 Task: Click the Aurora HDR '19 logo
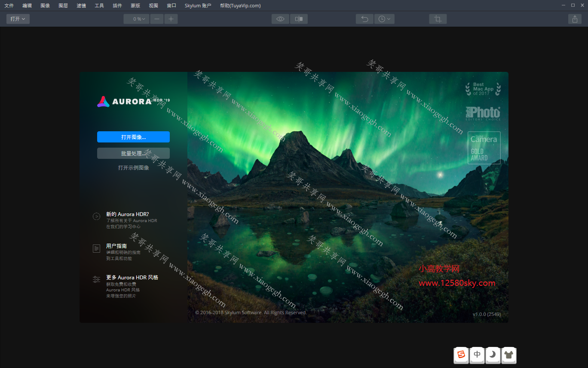(134, 102)
